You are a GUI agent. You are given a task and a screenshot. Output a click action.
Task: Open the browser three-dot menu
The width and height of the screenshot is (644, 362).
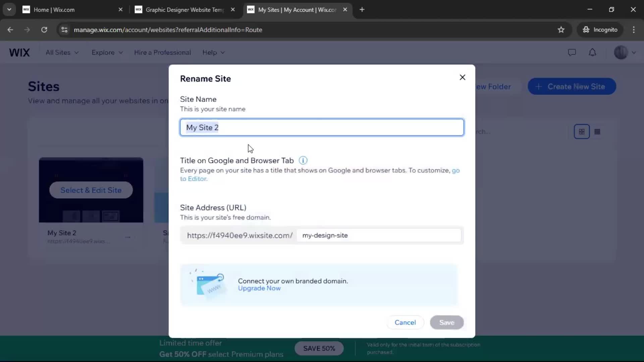[x=634, y=30]
